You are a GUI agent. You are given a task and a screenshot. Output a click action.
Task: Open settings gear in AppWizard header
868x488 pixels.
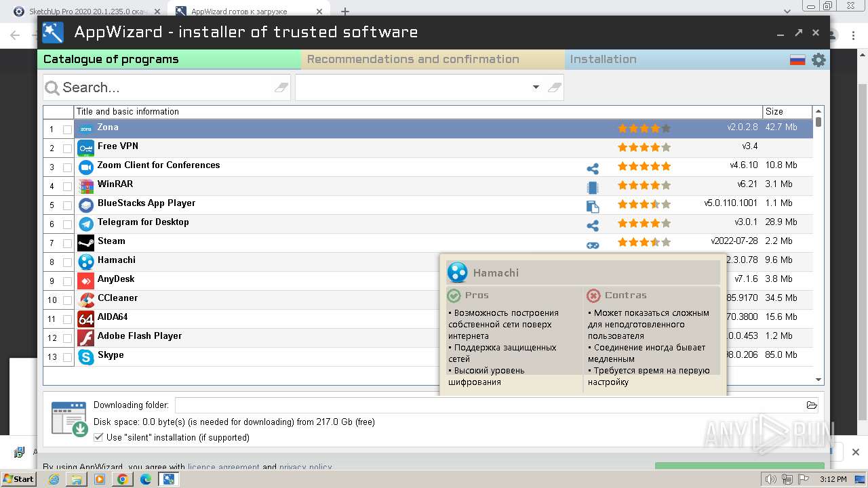click(x=818, y=60)
